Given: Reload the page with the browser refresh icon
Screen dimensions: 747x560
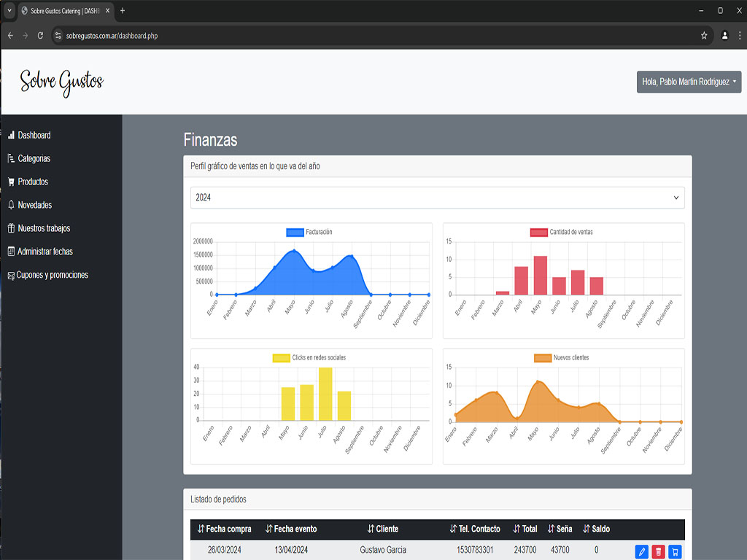Looking at the screenshot, I should click(x=40, y=35).
